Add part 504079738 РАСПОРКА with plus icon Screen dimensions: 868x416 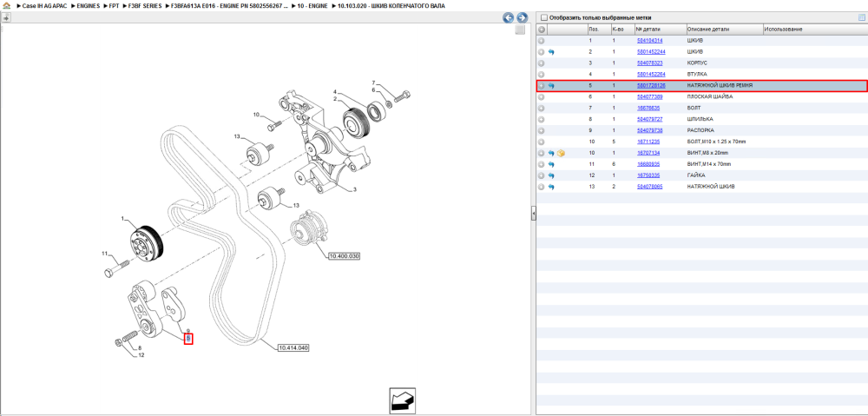point(542,131)
